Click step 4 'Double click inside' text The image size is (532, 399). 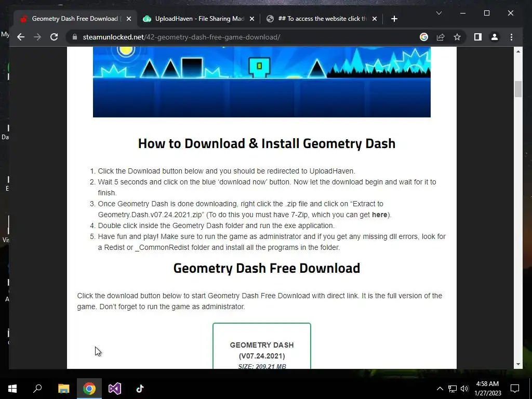[x=216, y=225]
